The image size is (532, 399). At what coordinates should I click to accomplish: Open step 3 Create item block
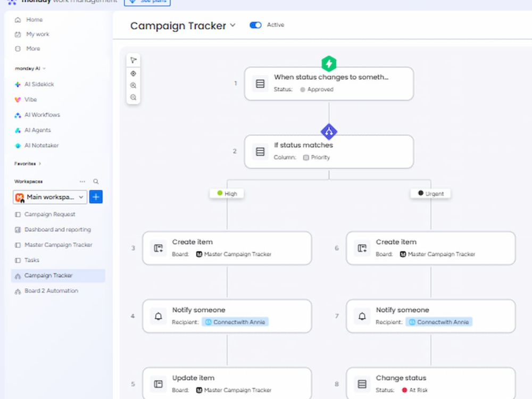pyautogui.click(x=227, y=248)
